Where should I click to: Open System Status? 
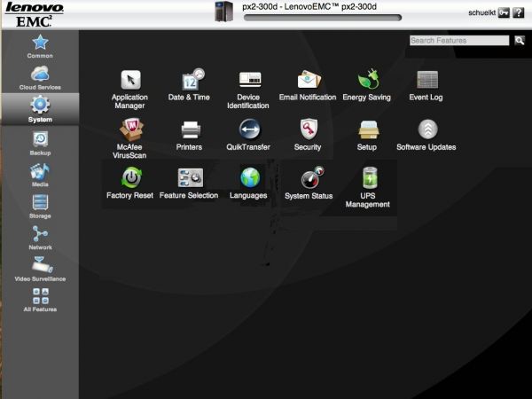coord(309,184)
